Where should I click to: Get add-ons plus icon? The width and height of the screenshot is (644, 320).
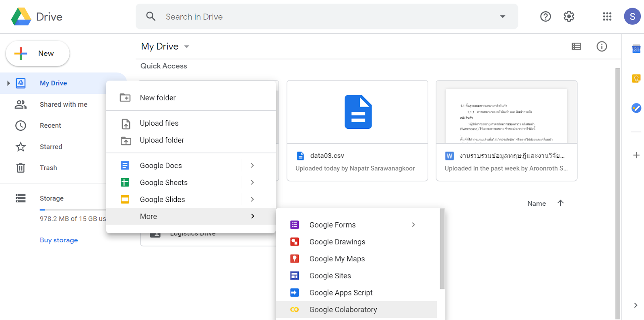[636, 155]
